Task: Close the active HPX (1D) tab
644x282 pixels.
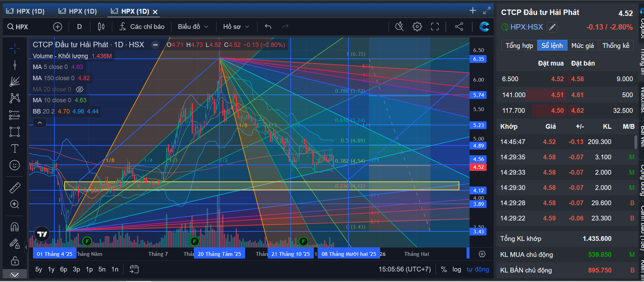Action: coord(155,12)
